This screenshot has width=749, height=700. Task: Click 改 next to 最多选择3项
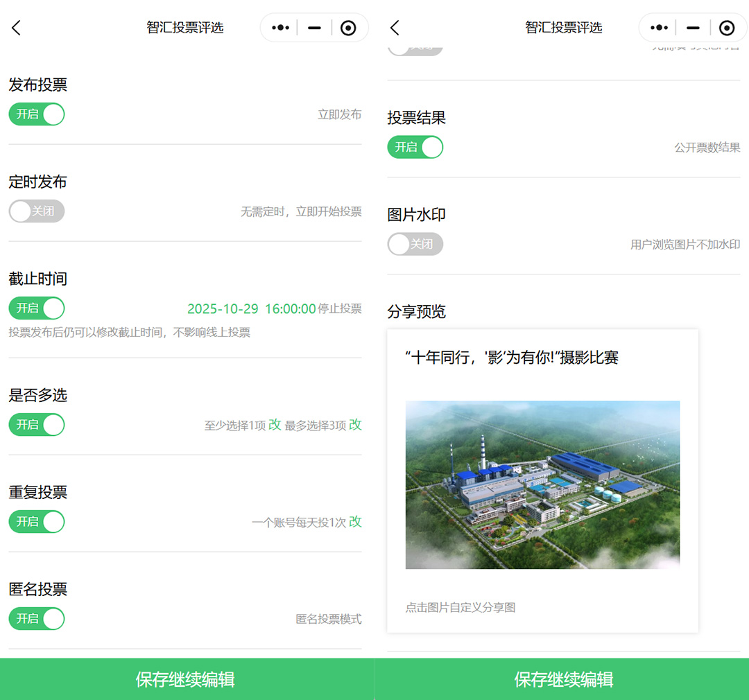coord(355,425)
